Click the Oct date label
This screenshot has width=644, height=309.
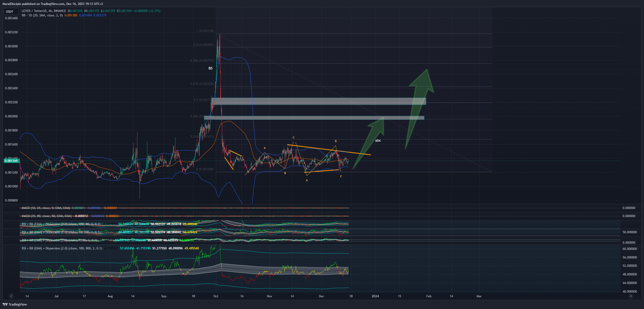click(x=216, y=296)
